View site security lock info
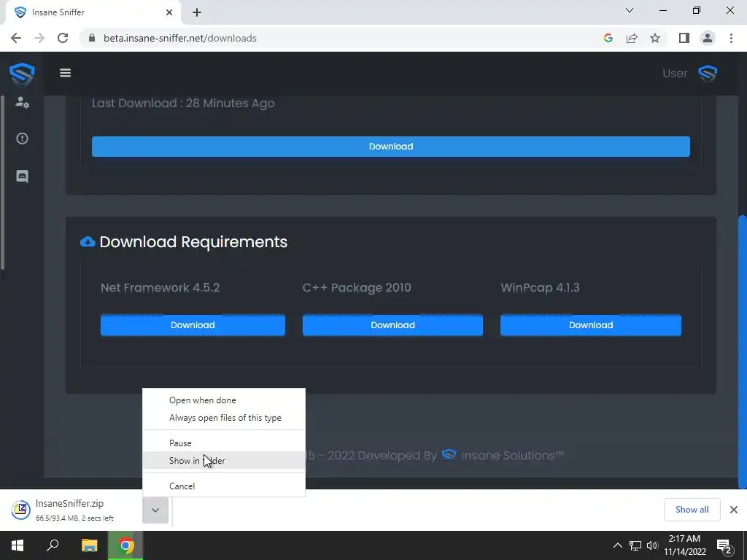This screenshot has height=560, width=747. (x=92, y=38)
